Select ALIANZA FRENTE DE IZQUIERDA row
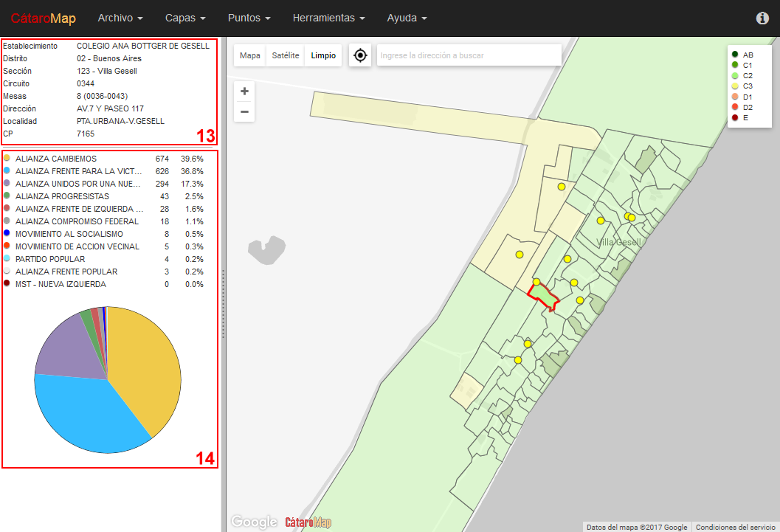780x532 pixels. pos(105,209)
